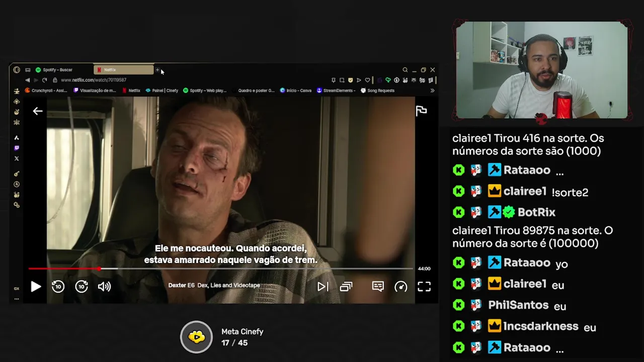The width and height of the screenshot is (644, 362).
Task: Open browser search tabs magnifier
Action: point(405,70)
